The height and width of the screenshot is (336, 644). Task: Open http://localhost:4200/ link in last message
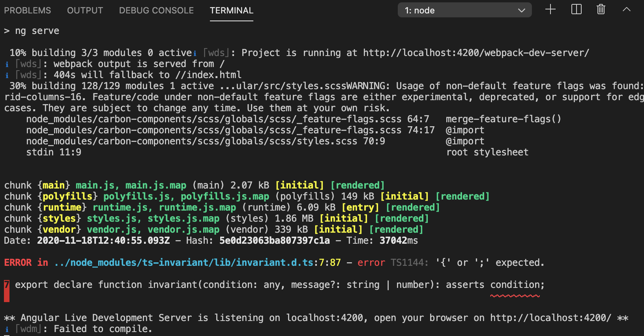(550, 318)
